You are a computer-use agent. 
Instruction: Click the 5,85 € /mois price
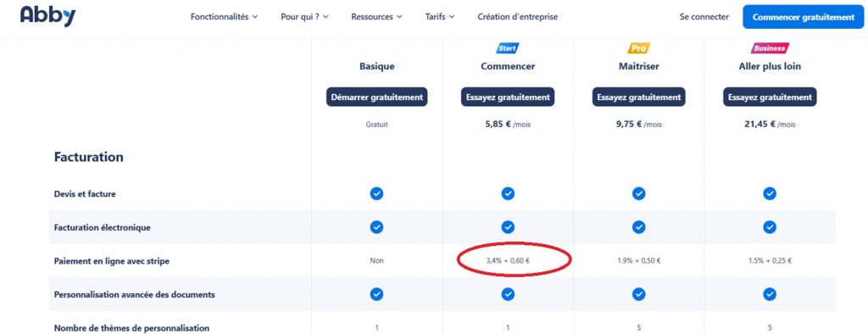click(508, 125)
